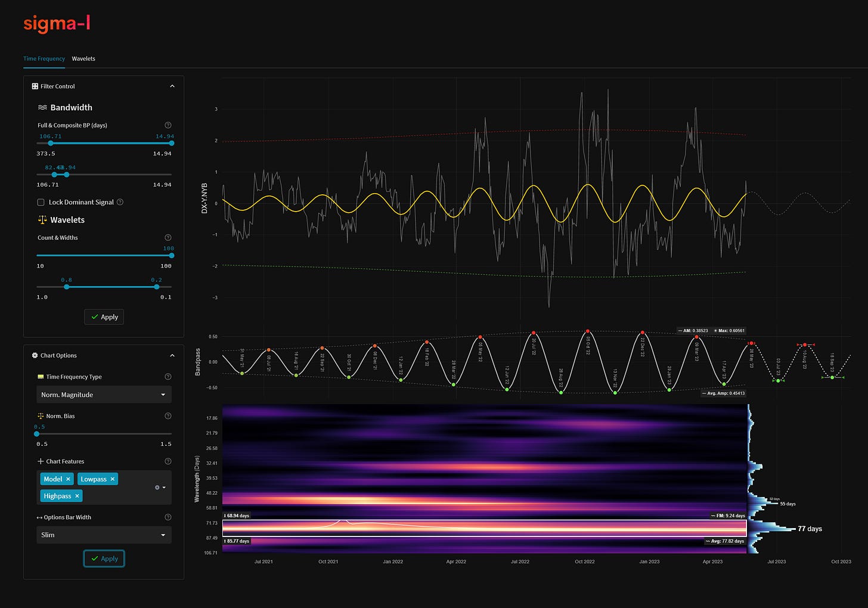Viewport: 868px width, 608px height.
Task: Click the 'Max: 0.60561' label
Action: [x=728, y=330]
